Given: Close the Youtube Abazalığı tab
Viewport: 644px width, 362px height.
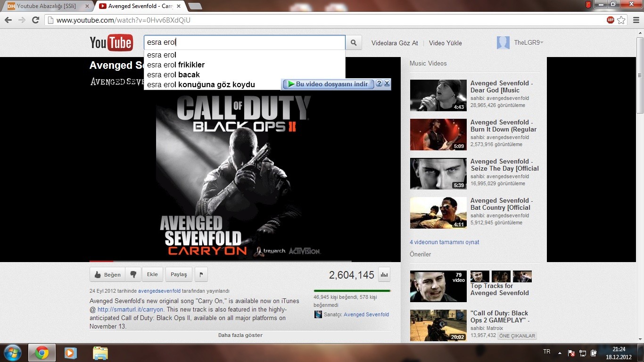Looking at the screenshot, I should [87, 6].
